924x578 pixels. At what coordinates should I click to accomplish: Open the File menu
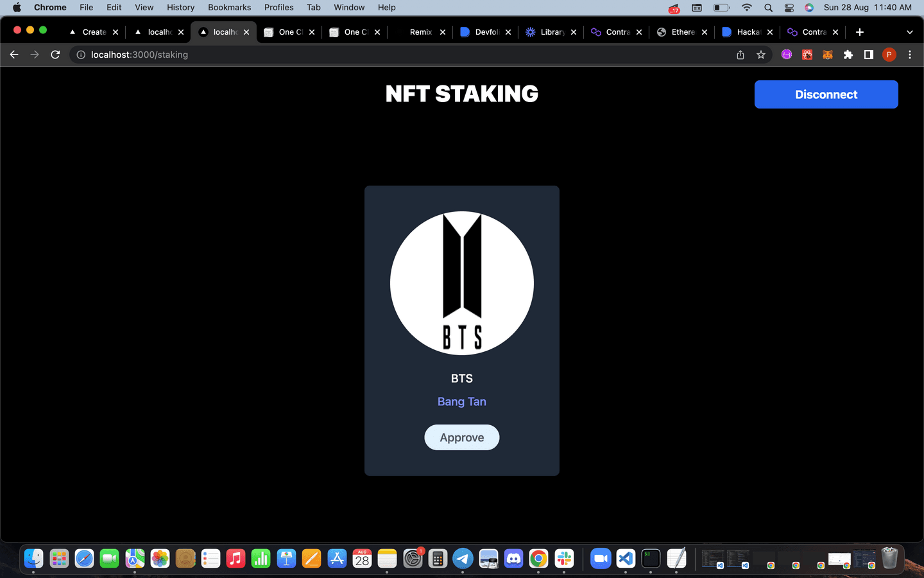87,8
